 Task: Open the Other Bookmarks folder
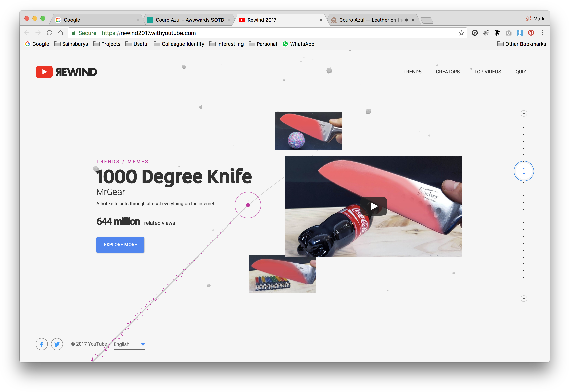[x=522, y=44]
